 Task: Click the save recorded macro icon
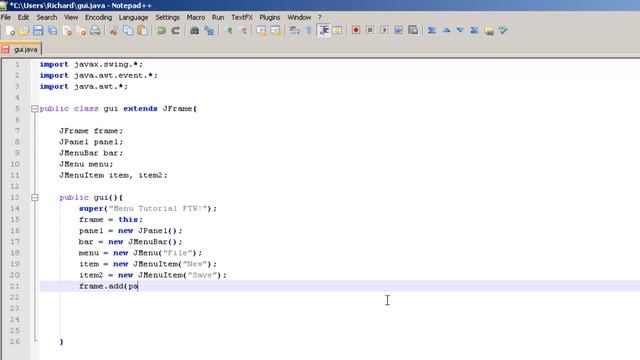tap(413, 31)
